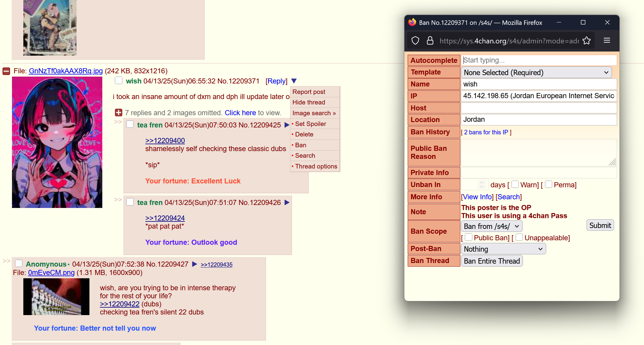Open the Ban Scope dropdown

[491, 226]
